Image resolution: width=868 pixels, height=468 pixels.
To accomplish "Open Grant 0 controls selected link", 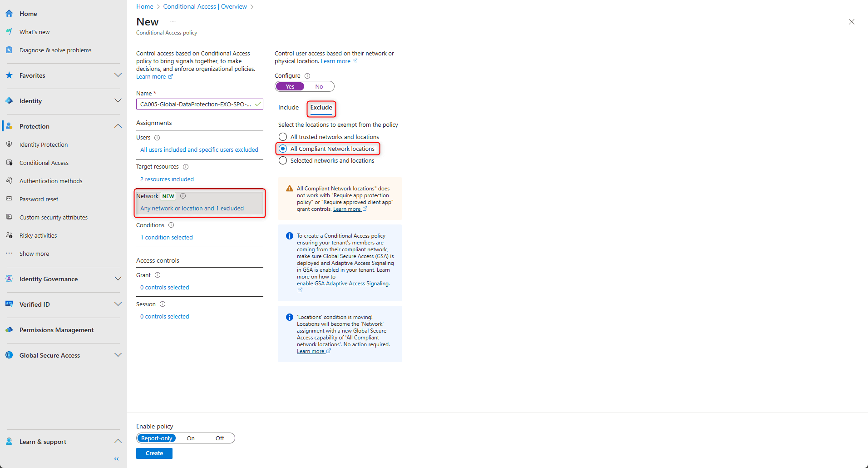I will (x=165, y=287).
